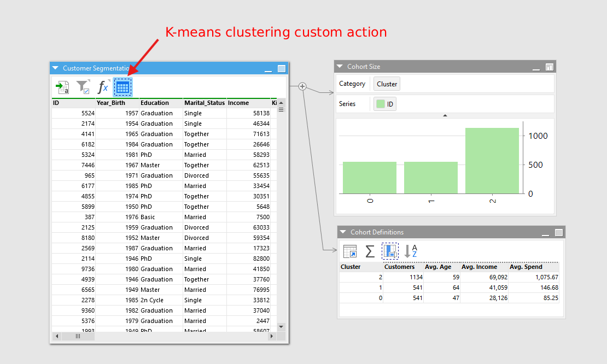Click the ID series chip
The height and width of the screenshot is (364, 607).
(x=385, y=104)
